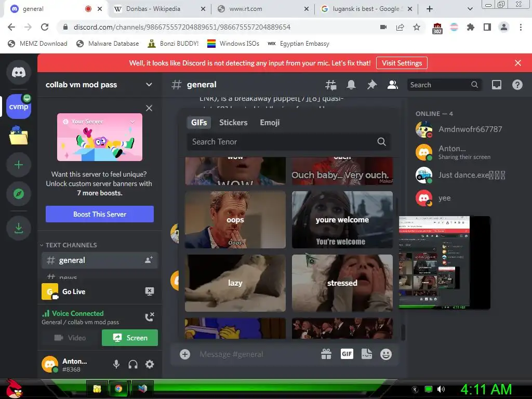Viewport: 532px width, 399px height.
Task: Show pinned messages pin icon
Action: (x=372, y=85)
